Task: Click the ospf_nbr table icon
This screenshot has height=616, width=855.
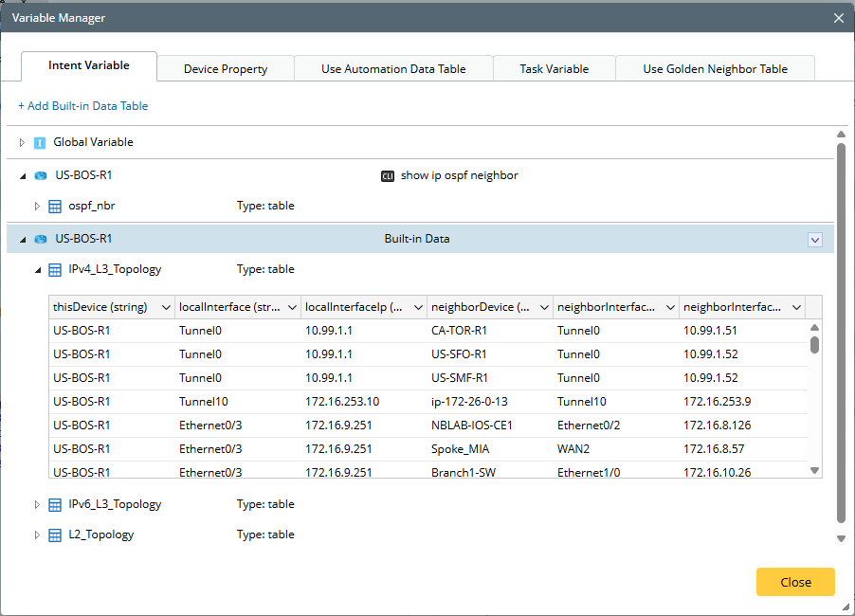Action: [55, 206]
